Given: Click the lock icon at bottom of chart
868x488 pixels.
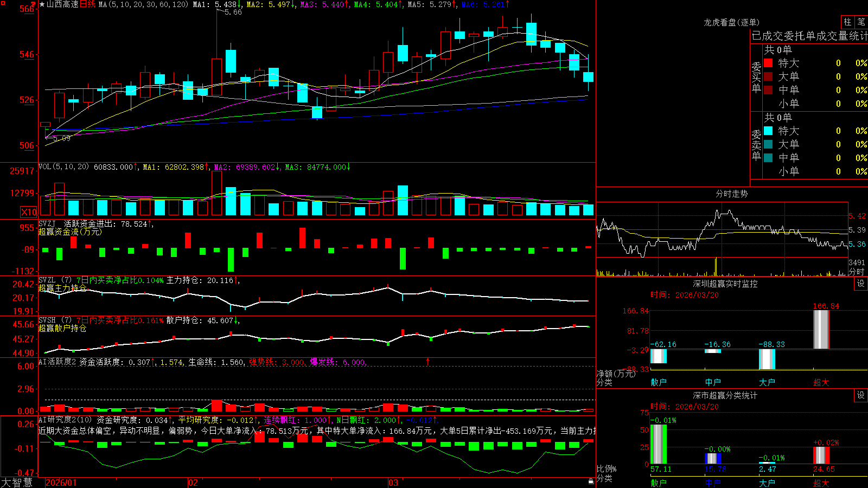Looking at the screenshot, I should click(591, 481).
